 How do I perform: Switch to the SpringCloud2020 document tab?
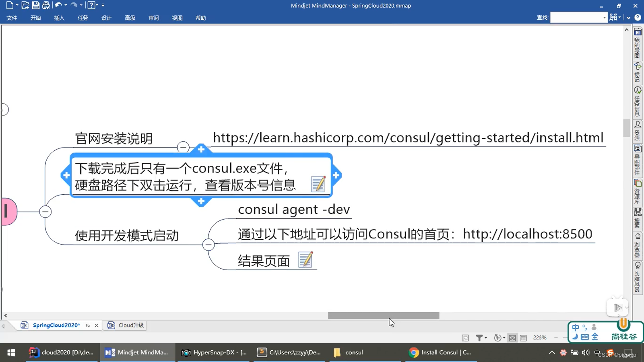56,325
